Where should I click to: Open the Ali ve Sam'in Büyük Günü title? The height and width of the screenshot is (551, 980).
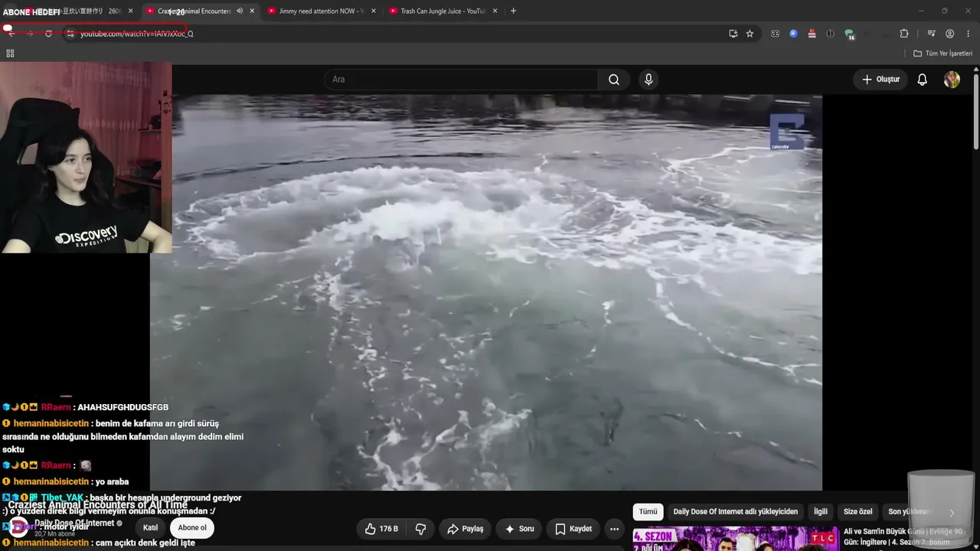tap(903, 536)
